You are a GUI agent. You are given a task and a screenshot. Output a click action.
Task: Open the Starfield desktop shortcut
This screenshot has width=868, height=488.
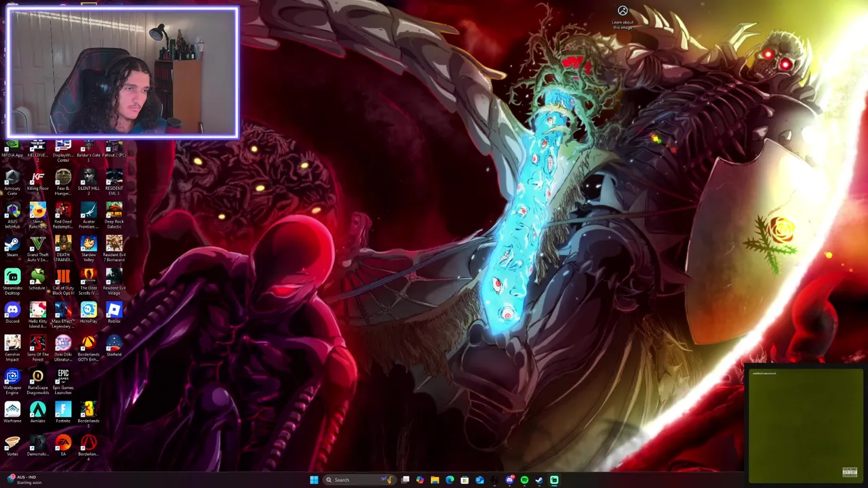pos(114,346)
